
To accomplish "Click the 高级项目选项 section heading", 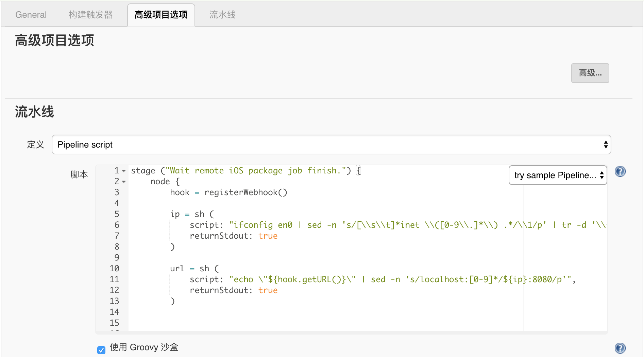I will click(54, 40).
